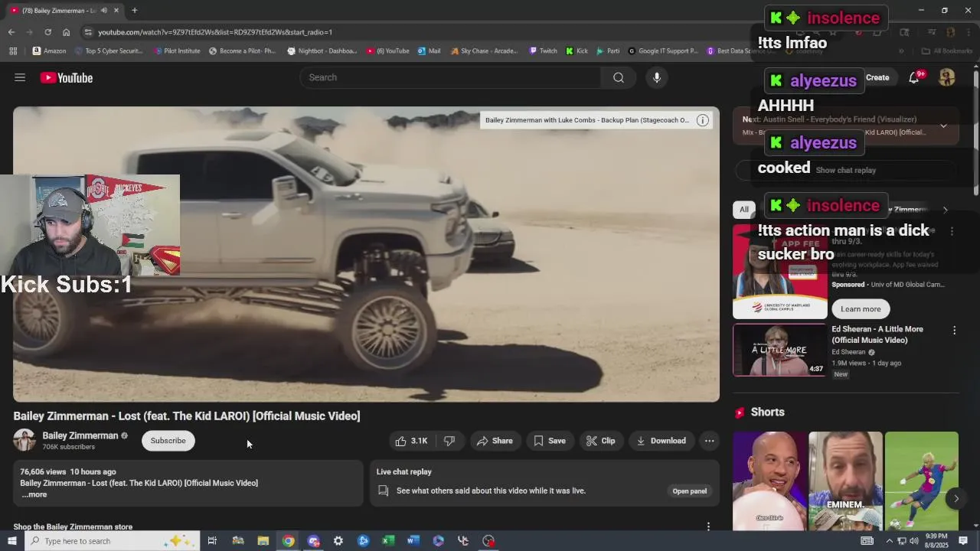Open Word from the taskbar
Image resolution: width=980 pixels, height=551 pixels.
pos(413,541)
